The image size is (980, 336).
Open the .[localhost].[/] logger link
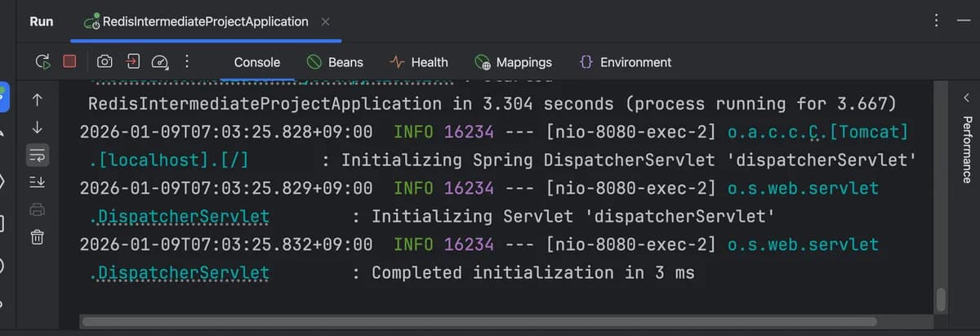(170, 160)
